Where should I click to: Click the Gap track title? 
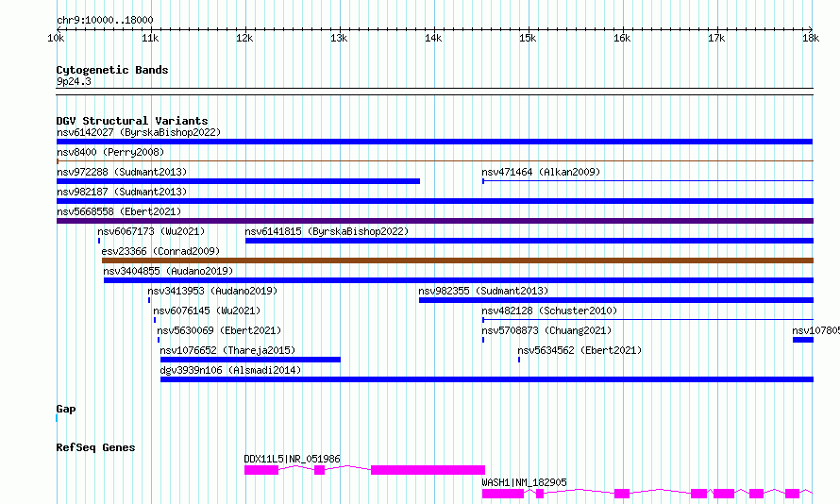[66, 409]
